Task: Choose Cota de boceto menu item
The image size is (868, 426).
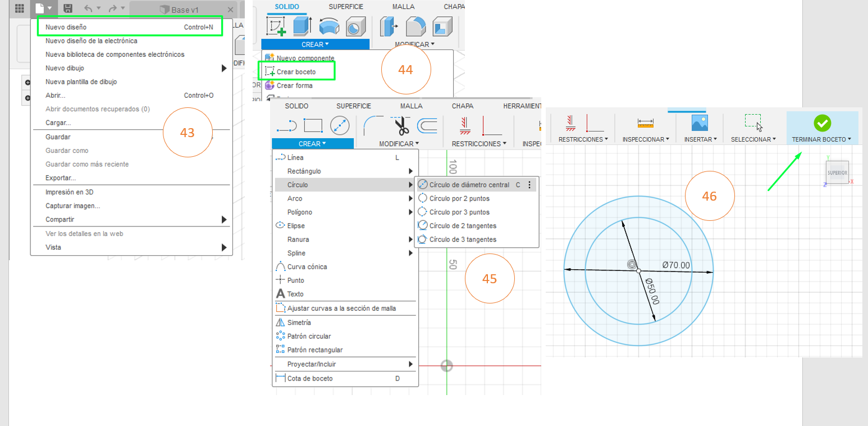Action: coord(310,379)
